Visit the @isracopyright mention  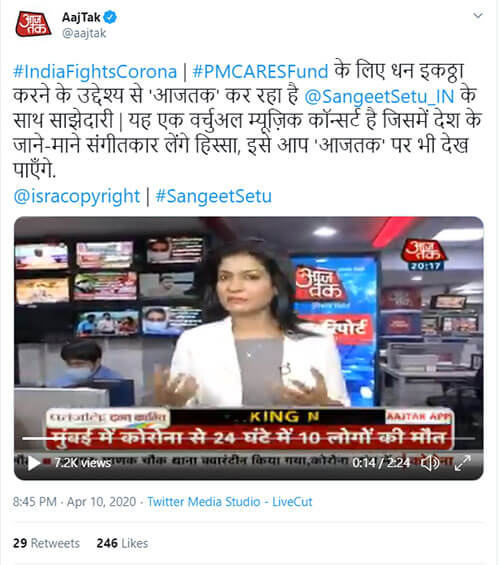click(76, 196)
